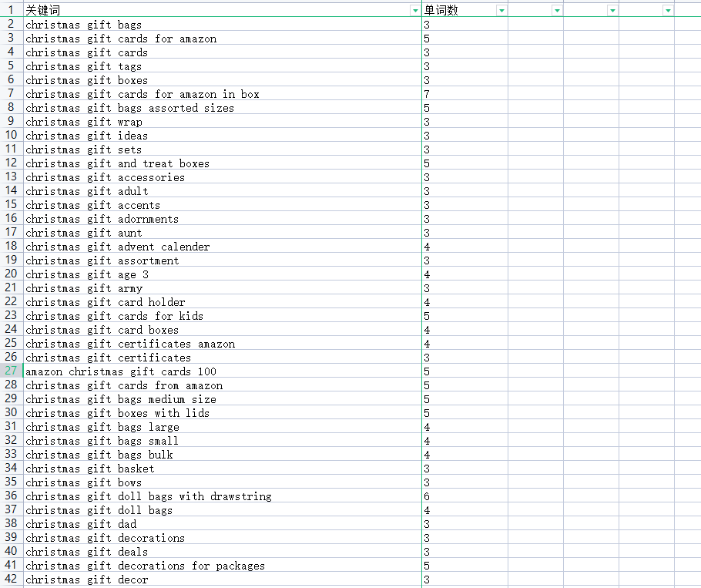
Task: Open the 单词数 column filter dropdown
Action: pos(501,10)
